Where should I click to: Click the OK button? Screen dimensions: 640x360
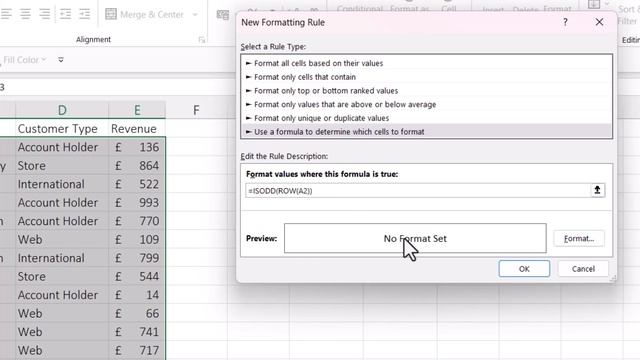(x=524, y=269)
